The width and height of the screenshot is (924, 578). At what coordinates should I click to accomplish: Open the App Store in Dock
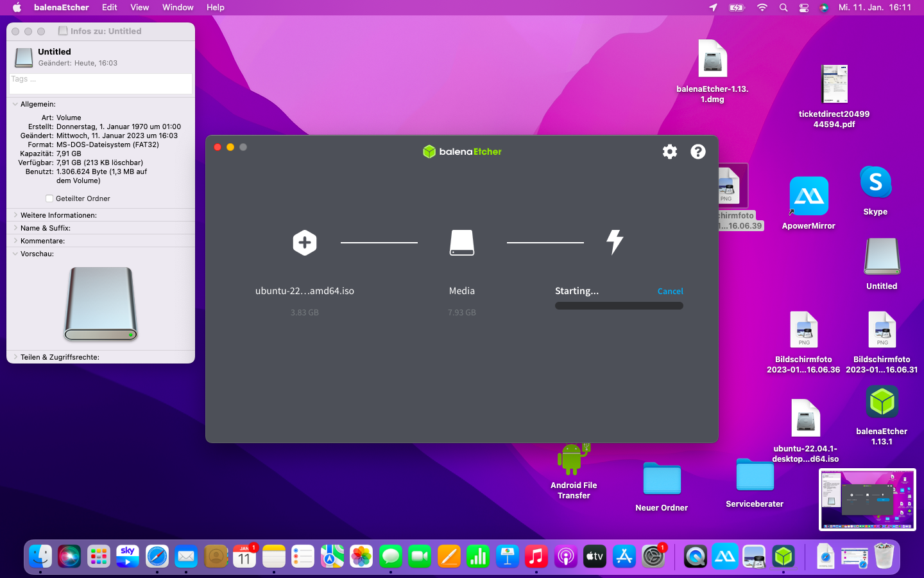click(624, 556)
